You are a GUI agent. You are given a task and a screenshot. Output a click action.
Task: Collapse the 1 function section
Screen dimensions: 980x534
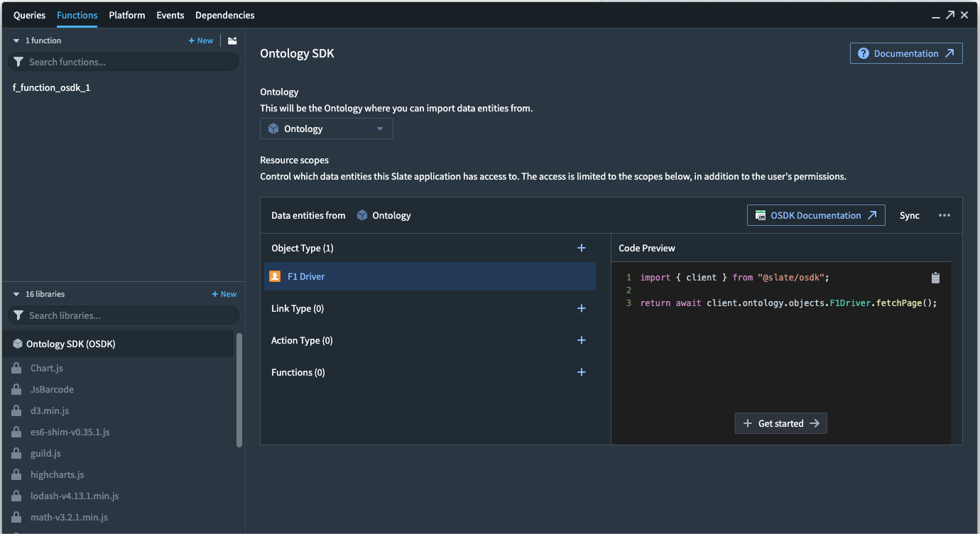point(16,41)
